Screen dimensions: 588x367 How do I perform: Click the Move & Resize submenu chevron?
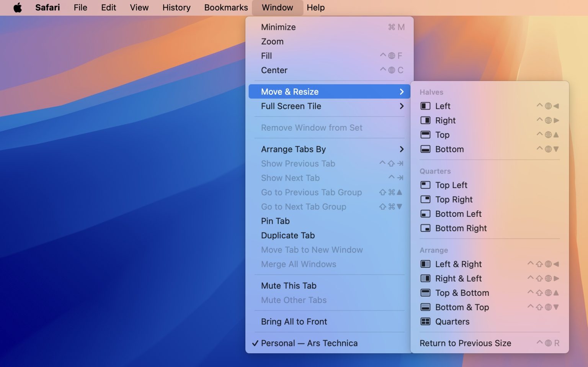coord(402,92)
